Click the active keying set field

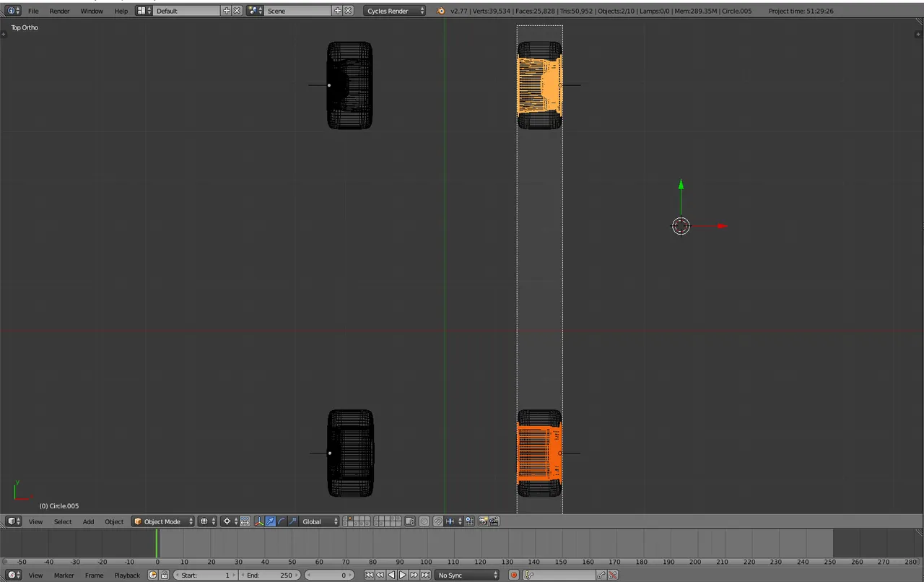click(x=559, y=575)
